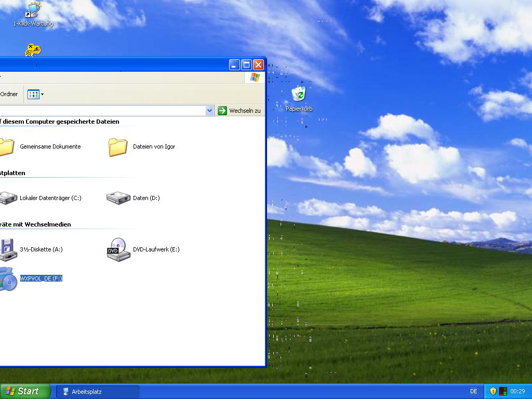Maximize the Arbeitsplatz window
Viewport: 532px width, 399px height.
click(246, 64)
